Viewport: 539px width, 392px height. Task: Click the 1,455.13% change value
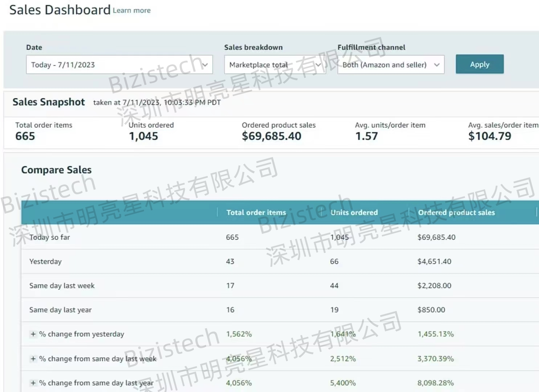point(436,334)
